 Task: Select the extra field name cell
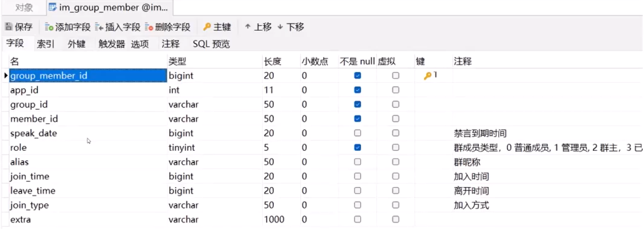point(88,219)
